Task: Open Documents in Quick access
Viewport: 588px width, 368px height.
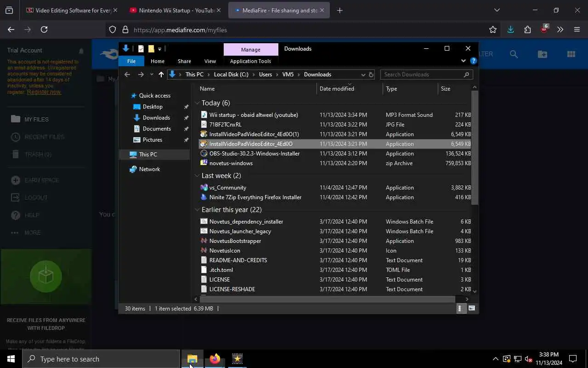Action: coord(157,129)
